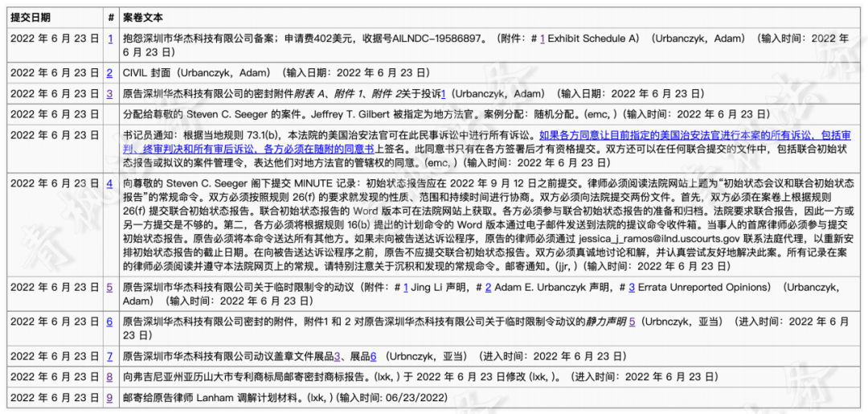Open attachment 2 Adam E. Urbanczyk declaration
The height and width of the screenshot is (414, 868).
[x=489, y=287]
